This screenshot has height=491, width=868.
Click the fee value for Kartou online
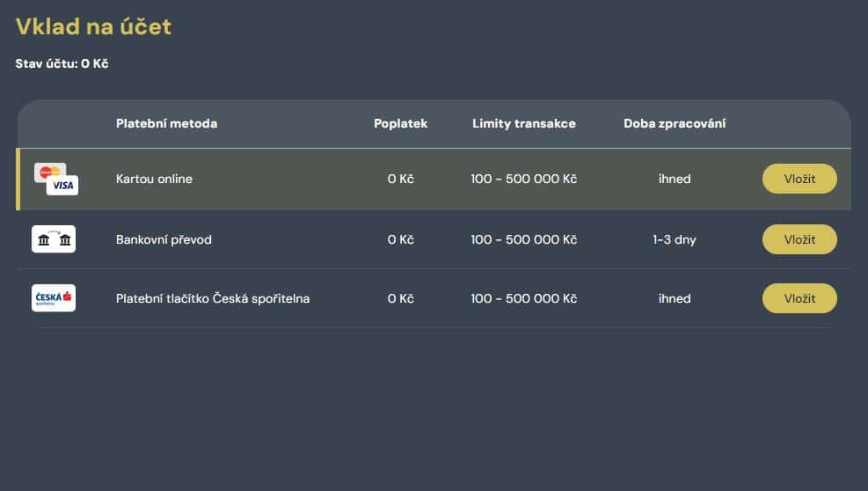coord(401,179)
